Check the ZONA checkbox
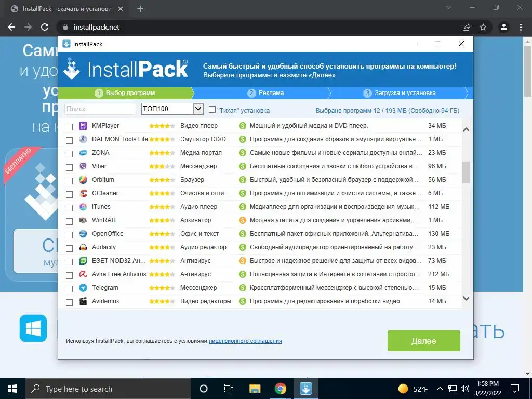 [69, 154]
